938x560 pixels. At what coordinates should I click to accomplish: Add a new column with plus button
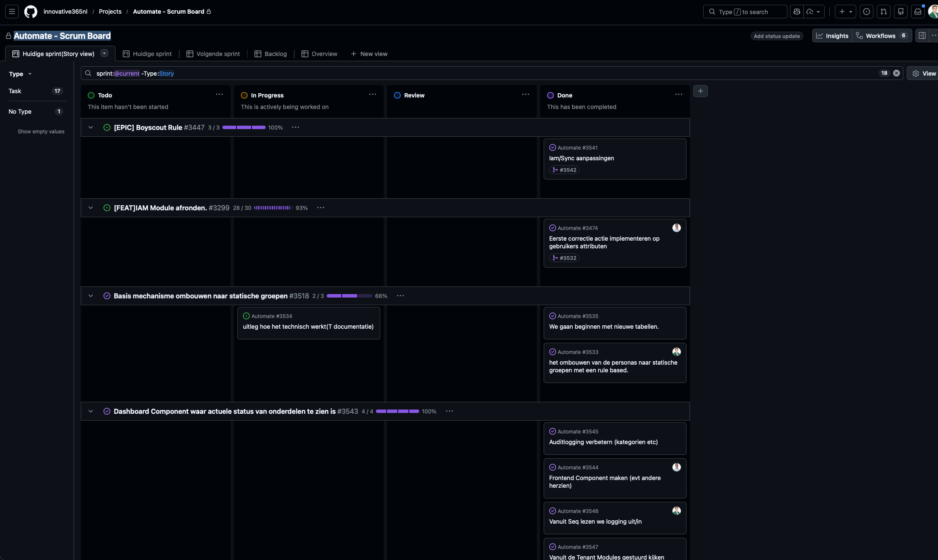pos(700,91)
